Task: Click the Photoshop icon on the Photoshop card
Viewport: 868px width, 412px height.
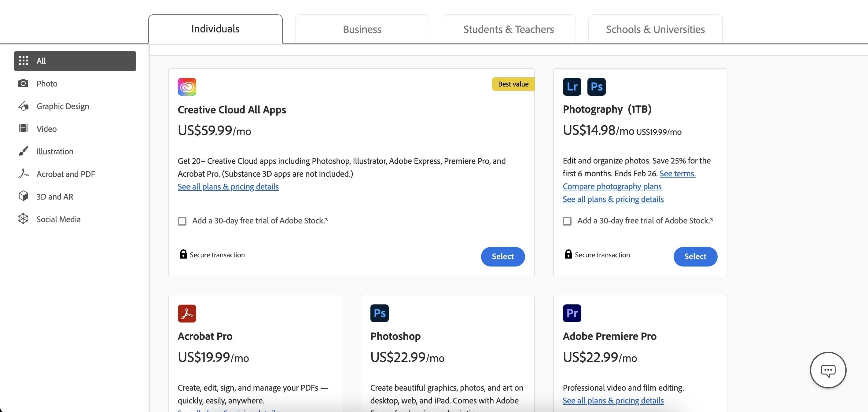Action: click(x=379, y=313)
